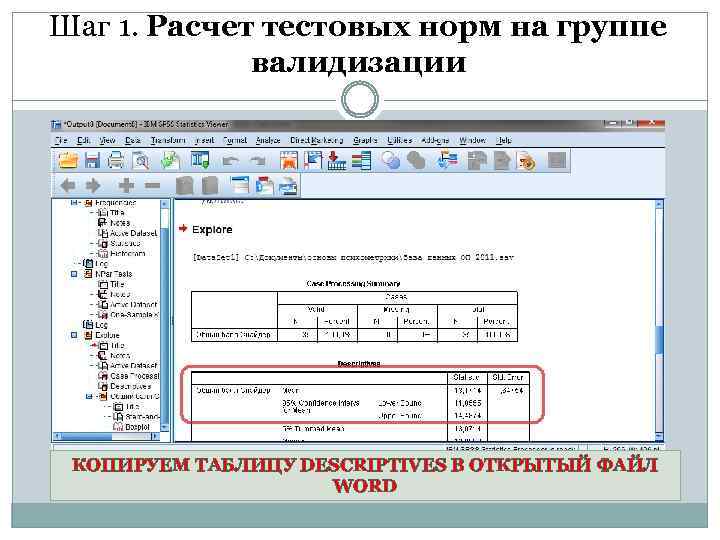Click the Print toolbar icon
720x540 pixels.
pos(116,161)
